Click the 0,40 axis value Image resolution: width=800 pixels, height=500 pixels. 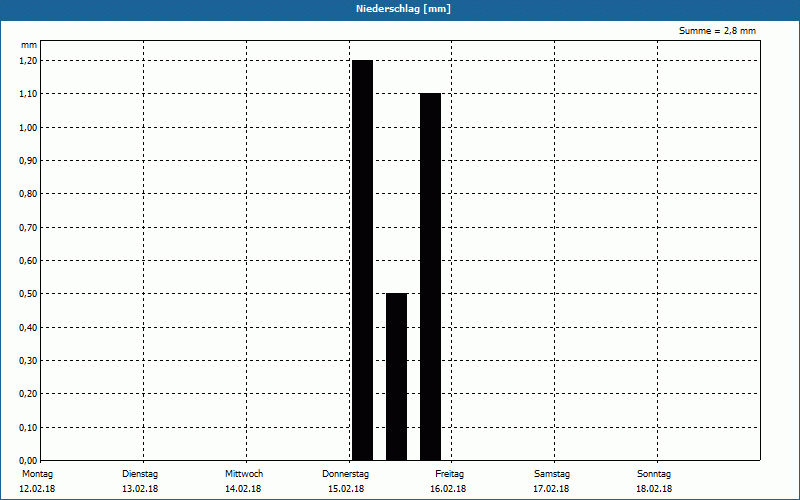tap(28, 328)
